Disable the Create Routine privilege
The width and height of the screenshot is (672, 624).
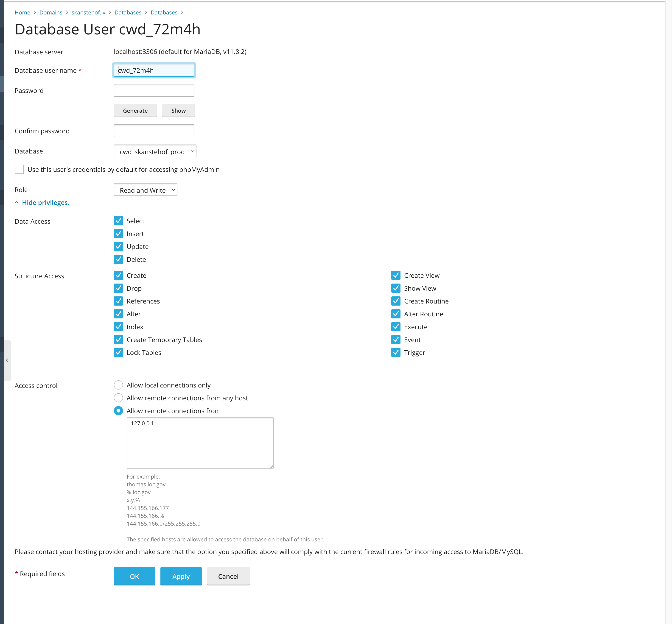tap(396, 301)
